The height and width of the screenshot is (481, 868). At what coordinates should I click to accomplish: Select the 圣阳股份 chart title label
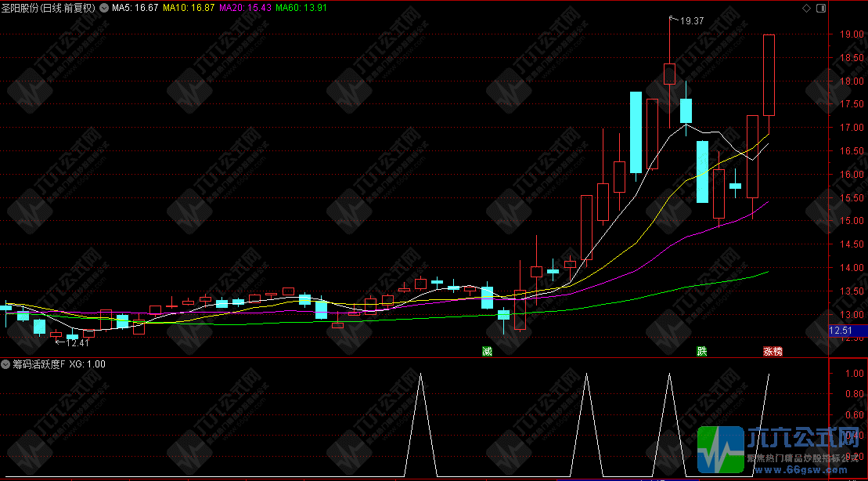[x=47, y=8]
